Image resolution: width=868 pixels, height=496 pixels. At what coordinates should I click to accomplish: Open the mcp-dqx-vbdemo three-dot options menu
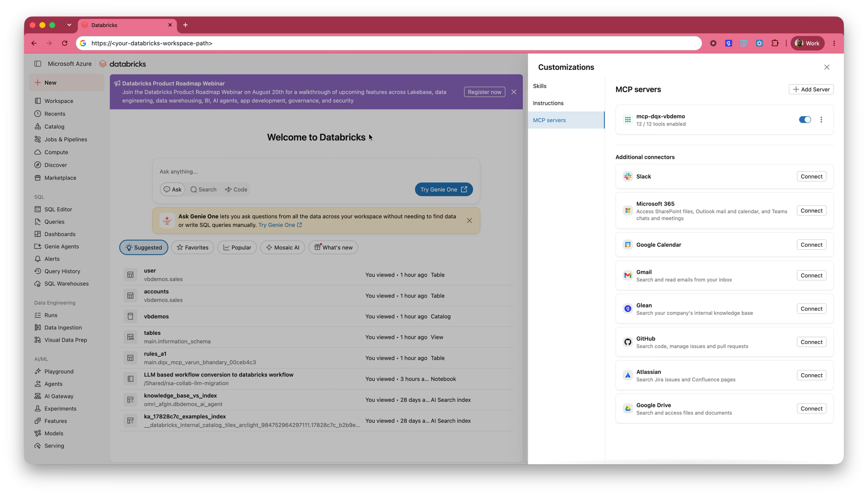coord(821,120)
